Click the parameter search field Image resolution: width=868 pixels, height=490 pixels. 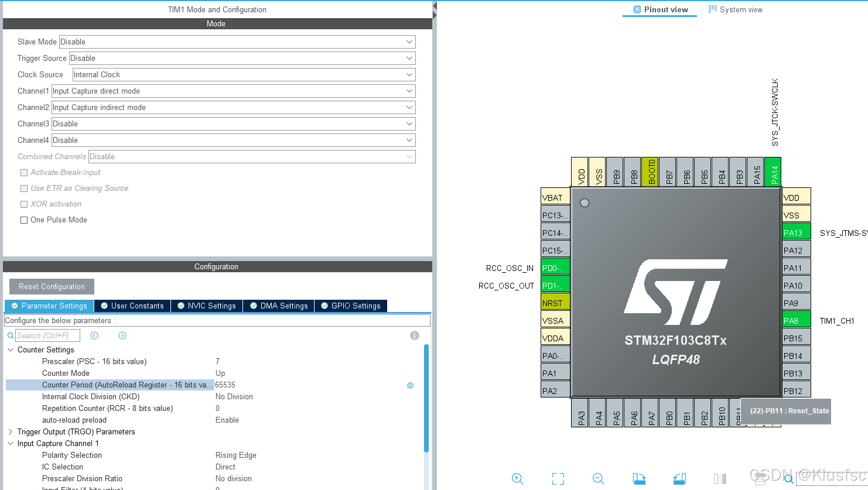47,335
